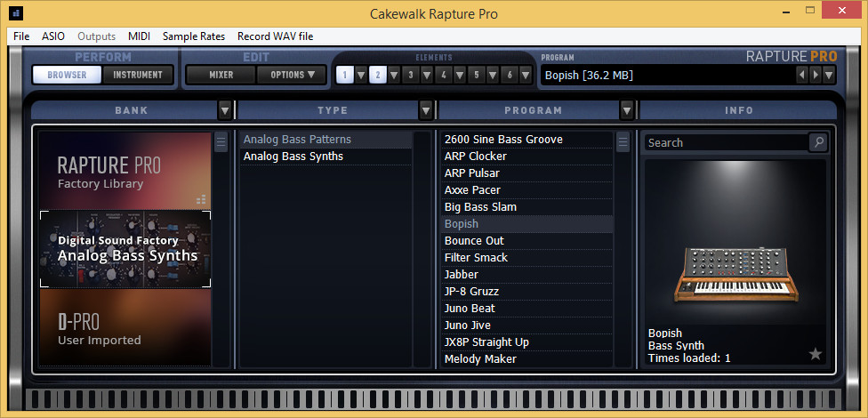
Task: Go to next program using right arrow
Action: click(816, 75)
